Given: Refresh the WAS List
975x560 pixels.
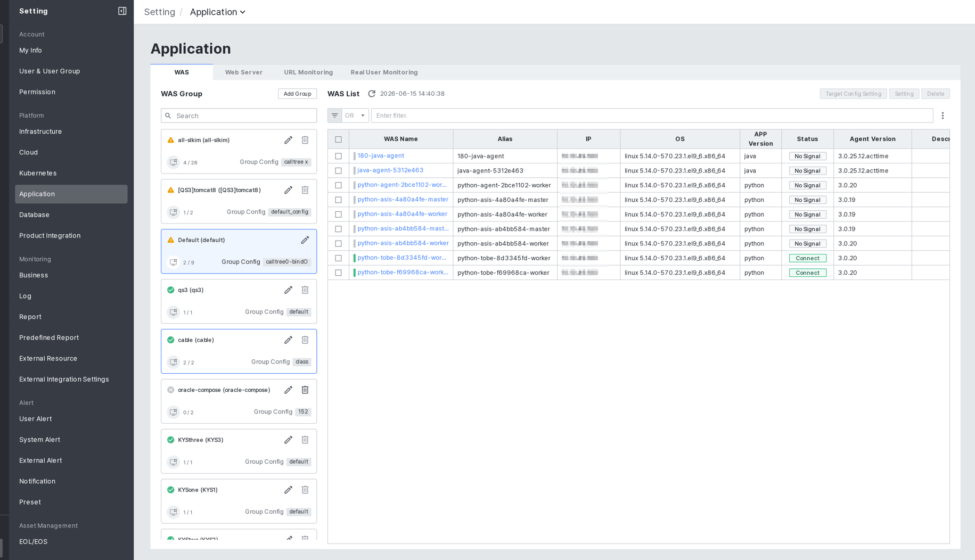Looking at the screenshot, I should click(x=372, y=94).
